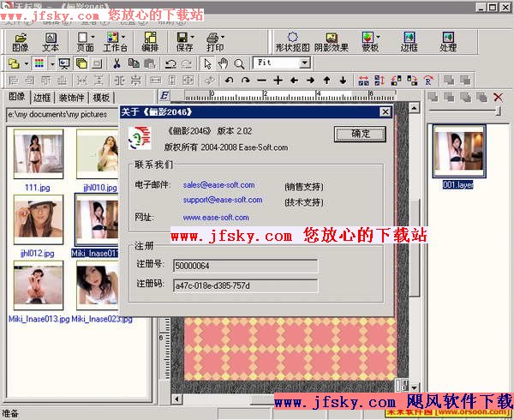The width and height of the screenshot is (514, 420).
Task: Expand the color grid dropdown arrow
Action: click(x=52, y=63)
